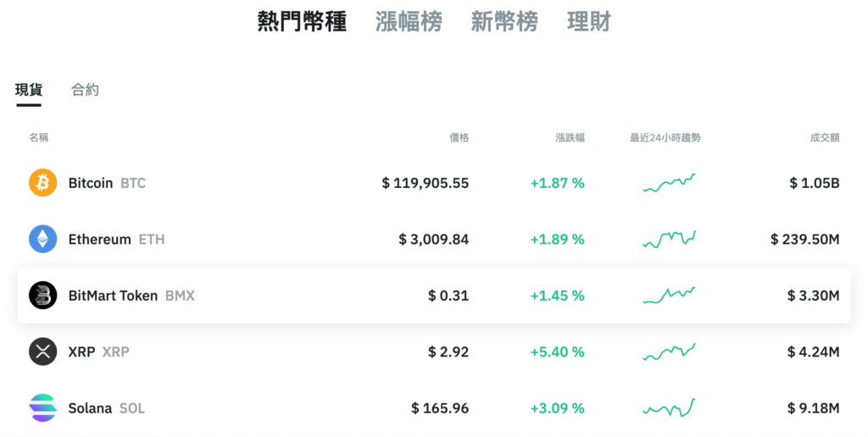The width and height of the screenshot is (868, 437).
Task: Click the 價格 column header
Action: click(459, 137)
